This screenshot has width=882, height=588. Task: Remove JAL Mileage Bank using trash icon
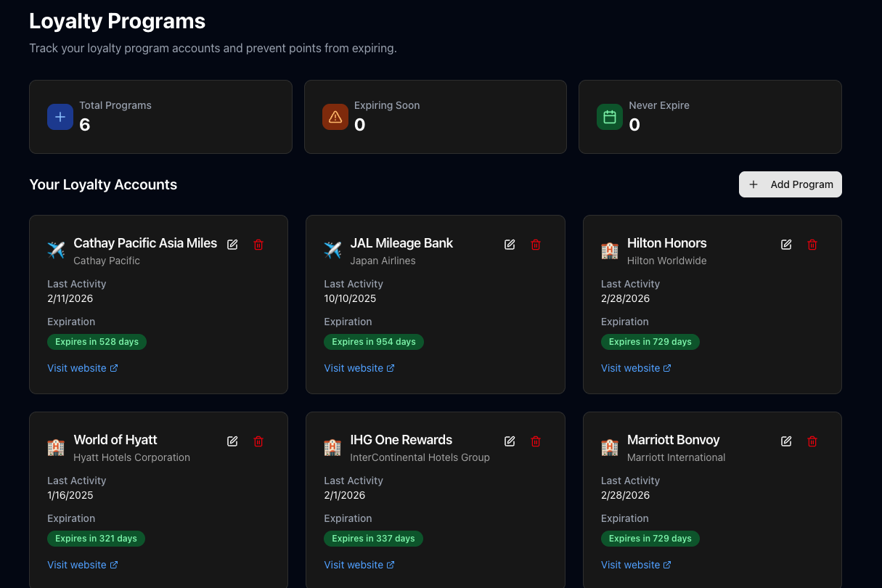(536, 245)
